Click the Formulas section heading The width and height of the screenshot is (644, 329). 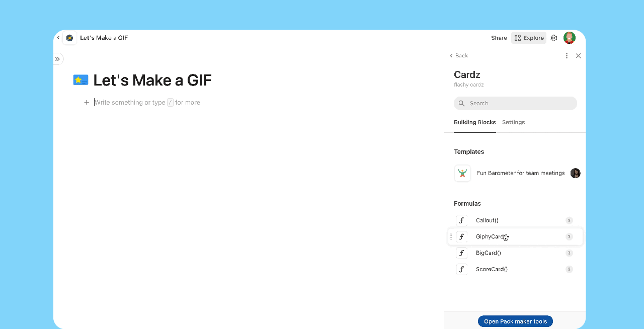[x=467, y=204]
